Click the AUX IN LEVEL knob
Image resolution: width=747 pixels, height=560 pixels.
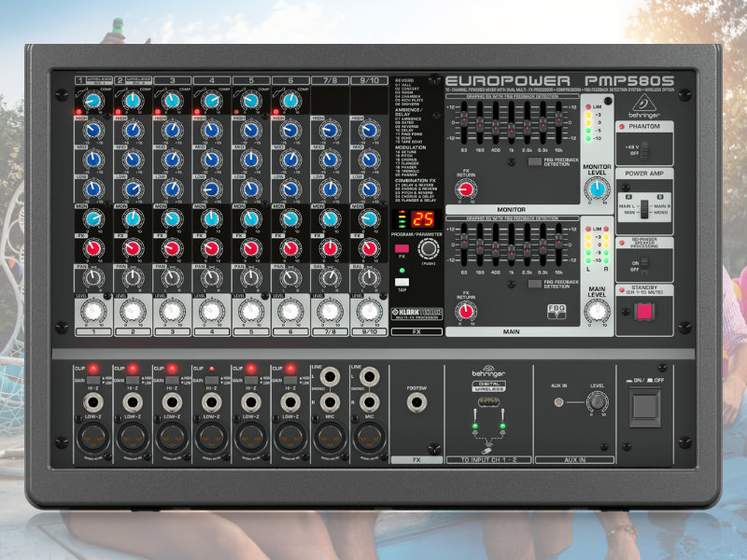point(597,402)
